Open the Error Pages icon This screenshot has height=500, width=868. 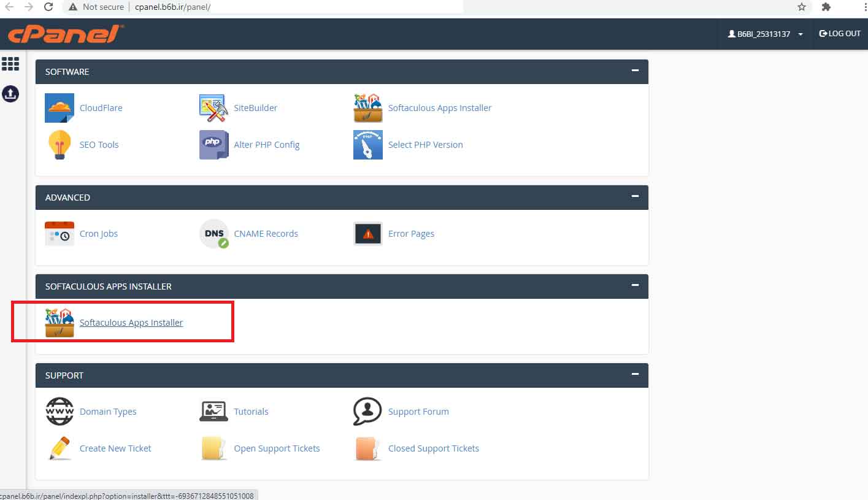[368, 234]
